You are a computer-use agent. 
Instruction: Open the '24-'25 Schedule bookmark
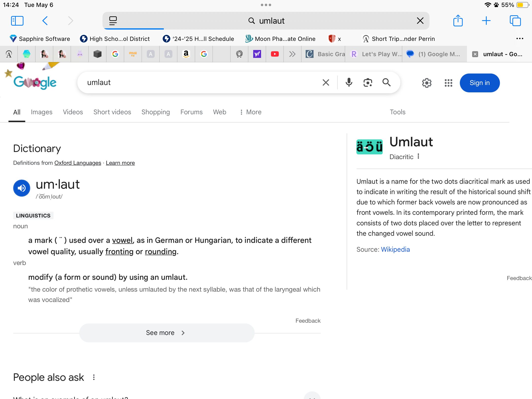tap(198, 39)
